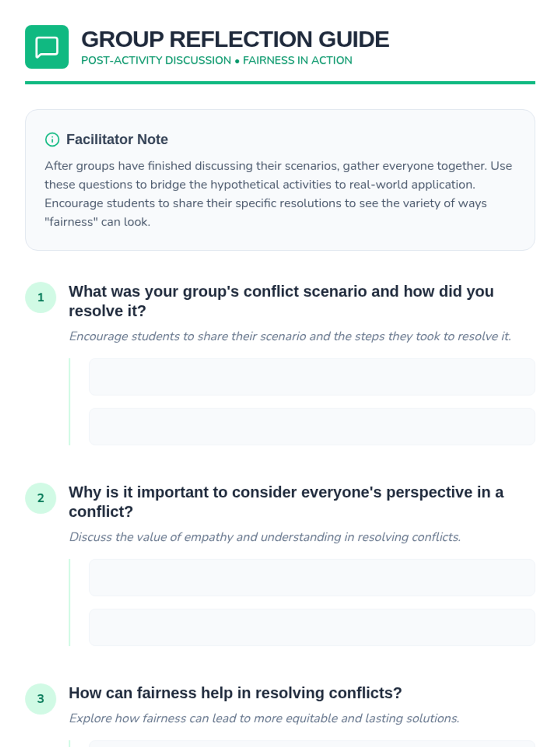560x747 pixels.
Task: Focus the first answer box under question 2
Action: click(312, 578)
